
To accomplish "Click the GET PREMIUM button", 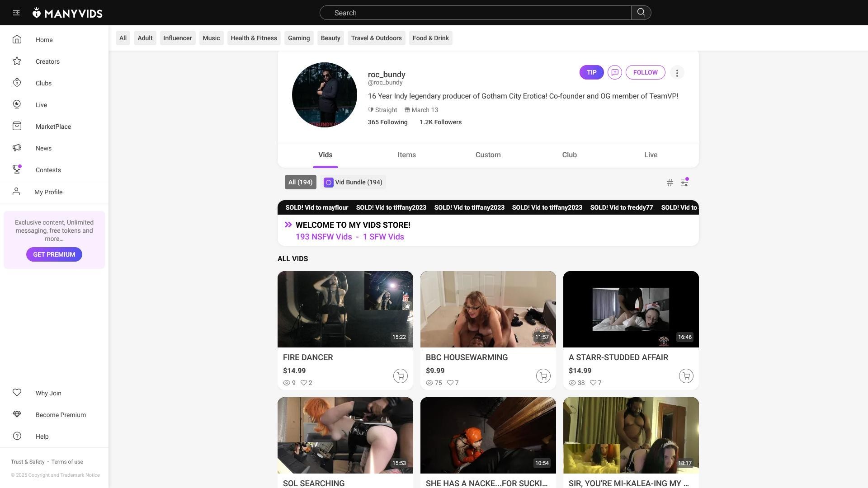I will click(54, 254).
